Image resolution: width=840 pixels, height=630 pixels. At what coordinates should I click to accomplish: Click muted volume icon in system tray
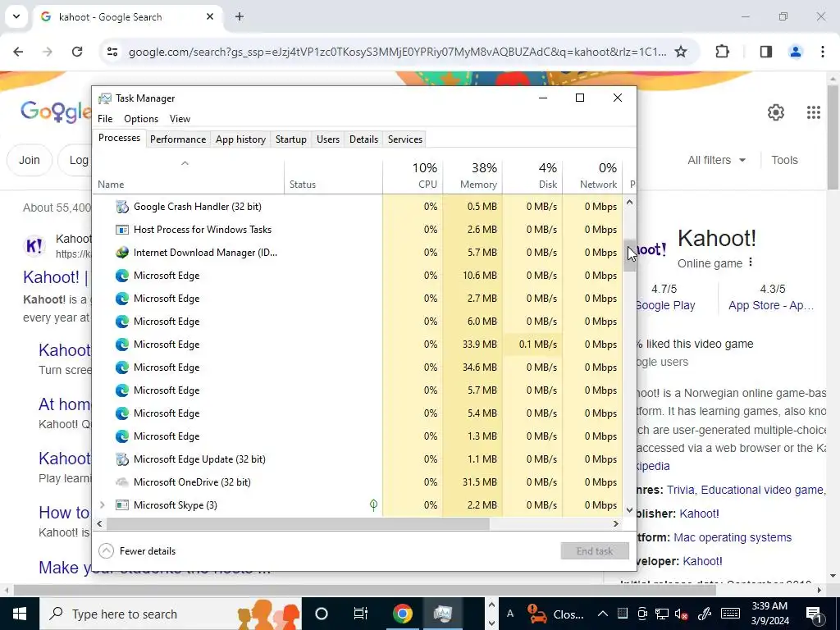(x=682, y=614)
